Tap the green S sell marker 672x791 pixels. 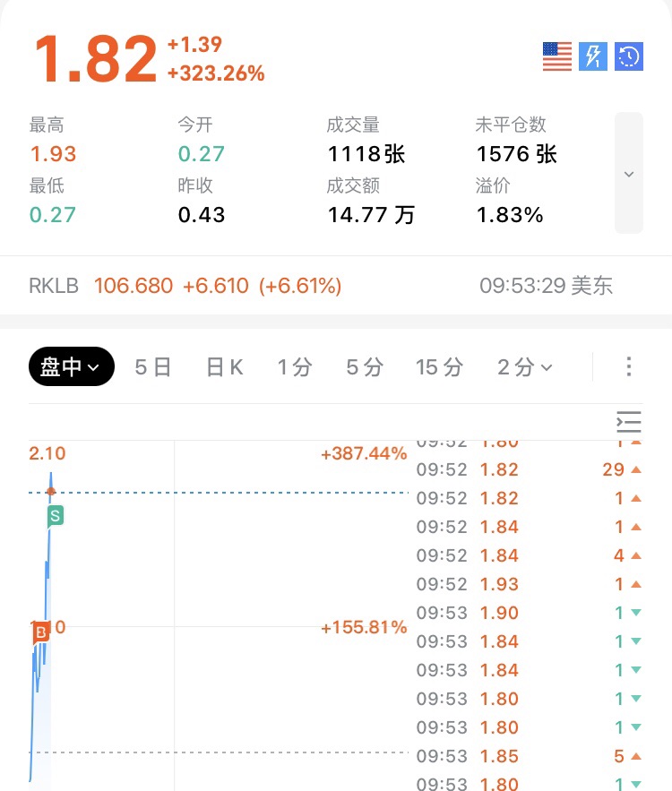tap(56, 517)
